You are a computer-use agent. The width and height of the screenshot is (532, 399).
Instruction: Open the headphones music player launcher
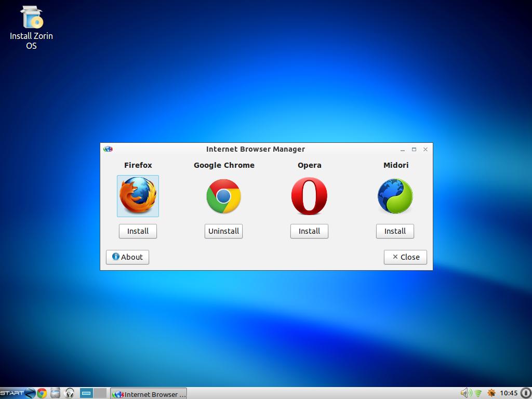pyautogui.click(x=69, y=393)
